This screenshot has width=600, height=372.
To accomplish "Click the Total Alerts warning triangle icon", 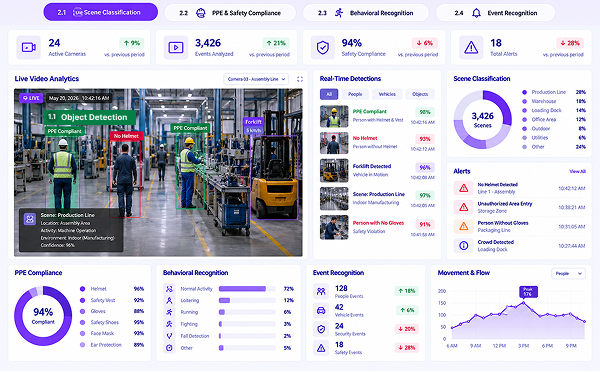I will pyautogui.click(x=471, y=47).
